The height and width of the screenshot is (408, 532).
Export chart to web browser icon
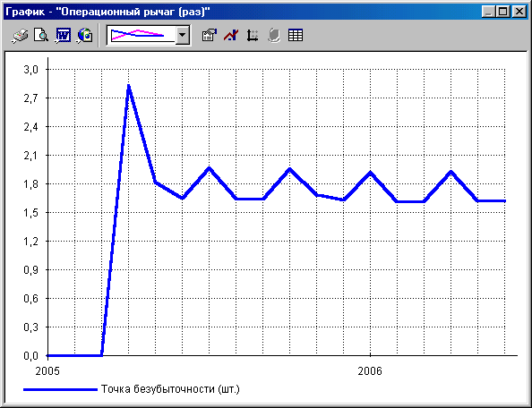[x=85, y=35]
